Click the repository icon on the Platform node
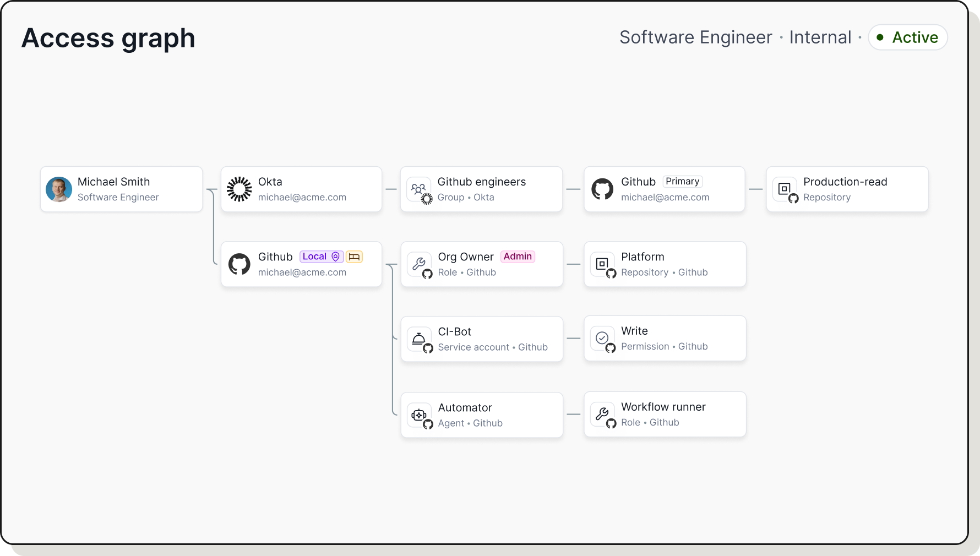 (602, 264)
